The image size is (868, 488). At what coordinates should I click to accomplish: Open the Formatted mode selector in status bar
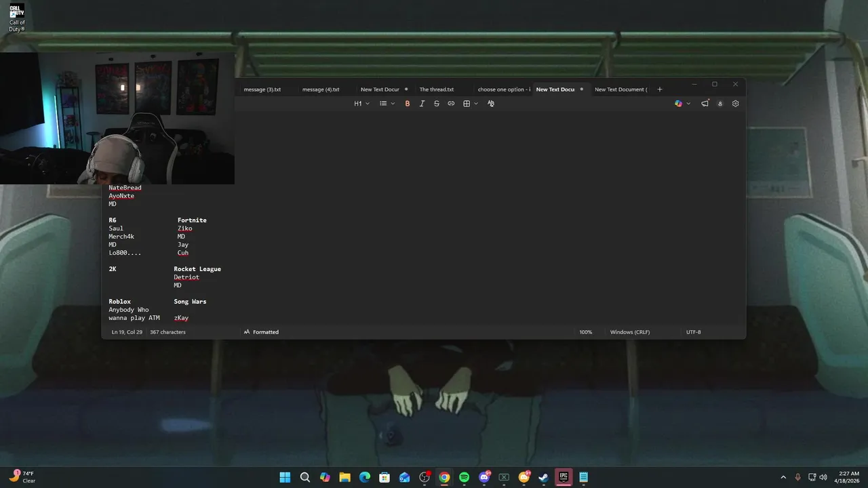tap(261, 332)
